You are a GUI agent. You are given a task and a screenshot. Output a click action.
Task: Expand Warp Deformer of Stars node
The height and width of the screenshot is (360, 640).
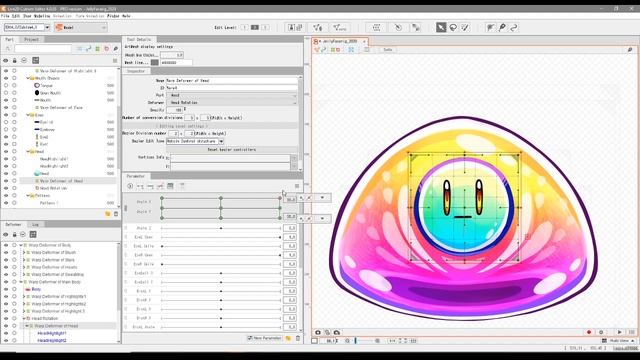pos(24,260)
